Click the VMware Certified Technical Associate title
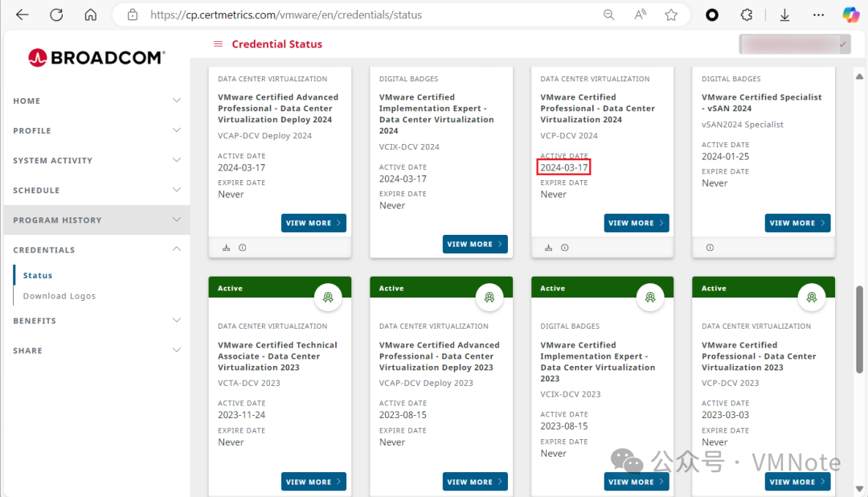 point(277,356)
